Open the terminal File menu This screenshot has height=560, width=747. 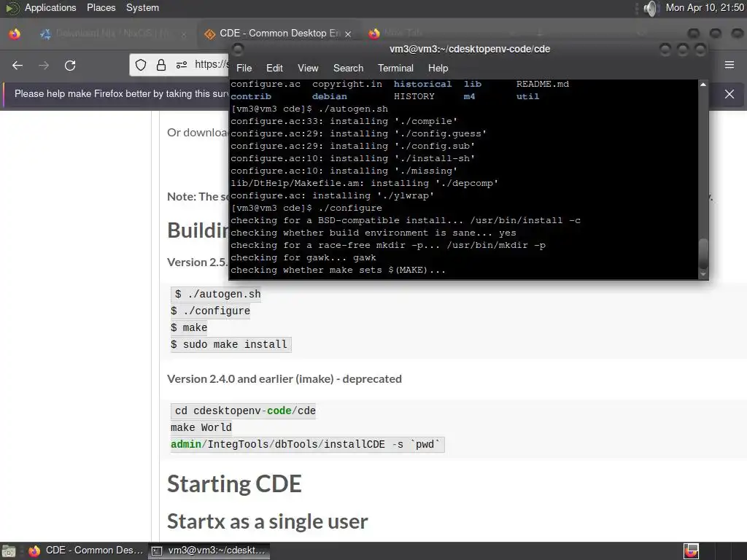click(x=244, y=68)
